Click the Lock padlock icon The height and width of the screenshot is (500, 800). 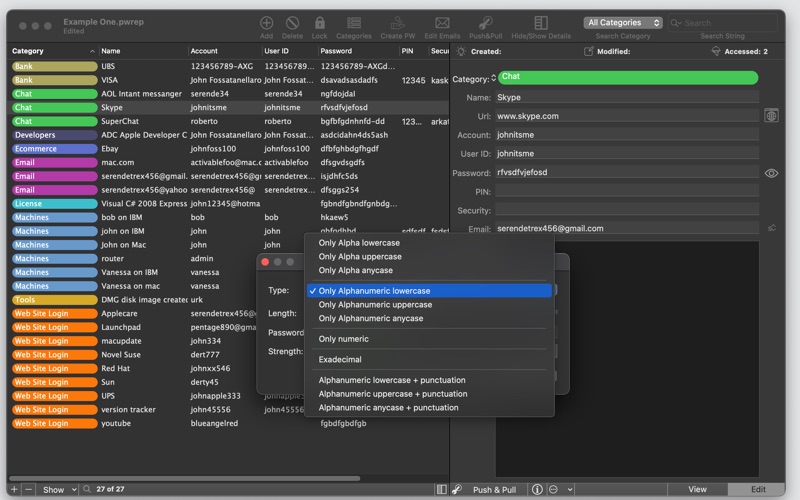[319, 23]
